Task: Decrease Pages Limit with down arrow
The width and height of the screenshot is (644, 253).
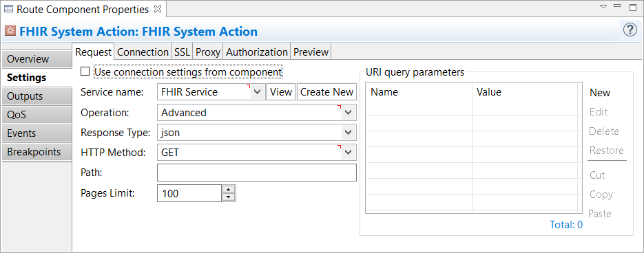Action: tap(229, 197)
